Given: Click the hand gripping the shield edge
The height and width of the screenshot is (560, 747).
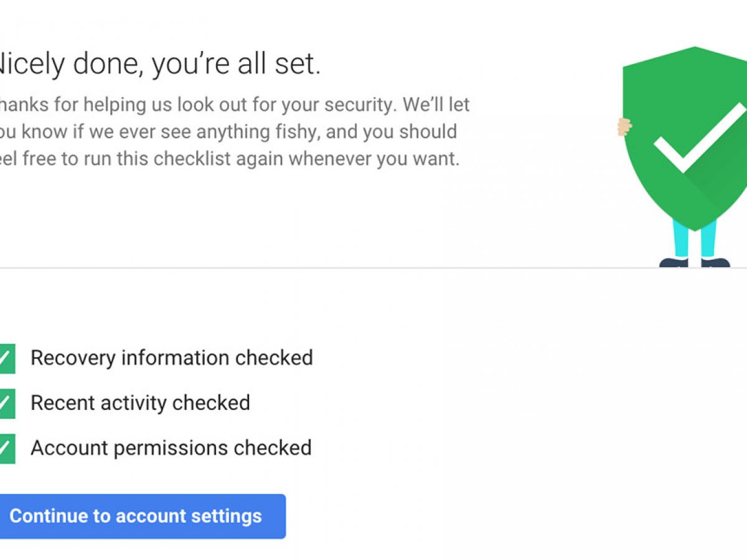Looking at the screenshot, I should pyautogui.click(x=624, y=127).
